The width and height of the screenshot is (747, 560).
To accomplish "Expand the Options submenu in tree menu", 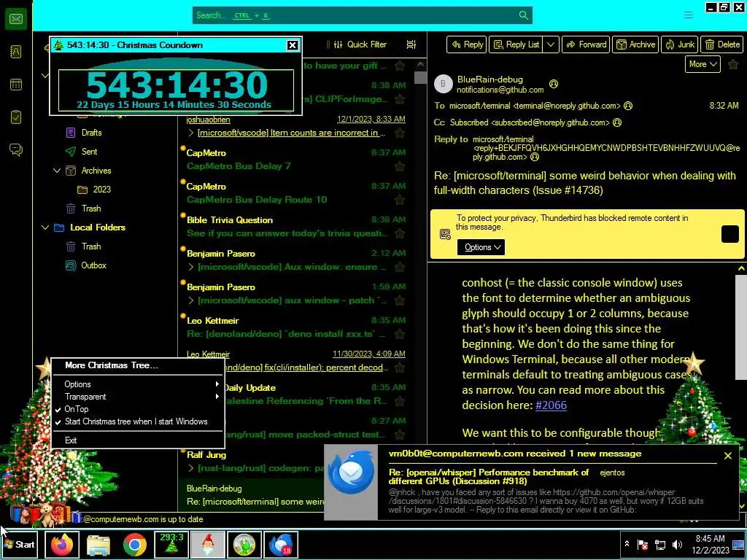I will click(137, 384).
